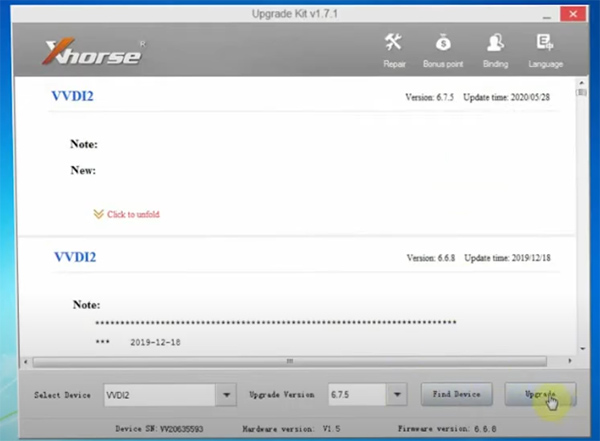Image resolution: width=600 pixels, height=441 pixels.
Task: Click horizontal scrollbar right arrow
Action: point(569,361)
